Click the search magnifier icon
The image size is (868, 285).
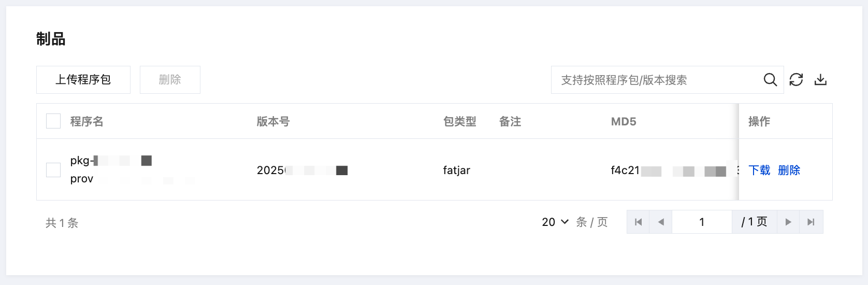(x=770, y=80)
